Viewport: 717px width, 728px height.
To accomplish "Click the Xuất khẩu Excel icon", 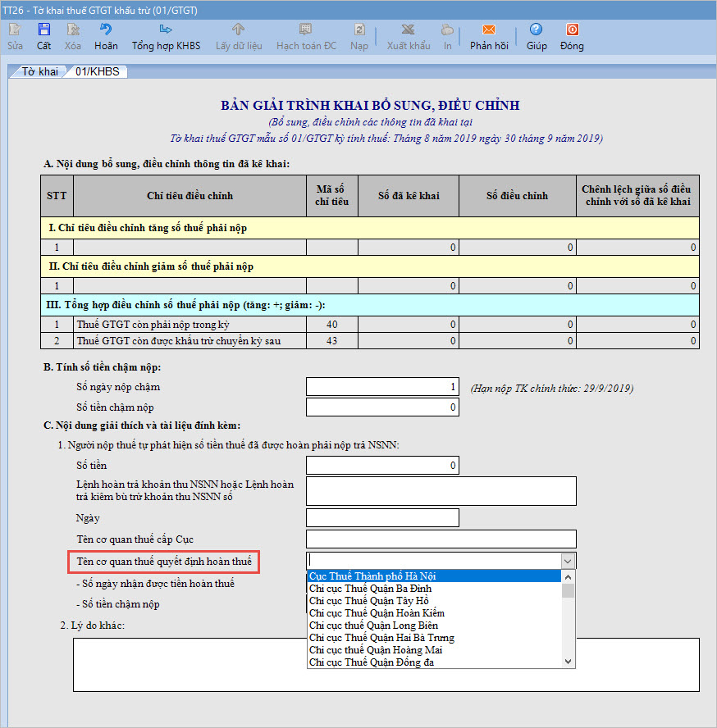I will pos(409,31).
